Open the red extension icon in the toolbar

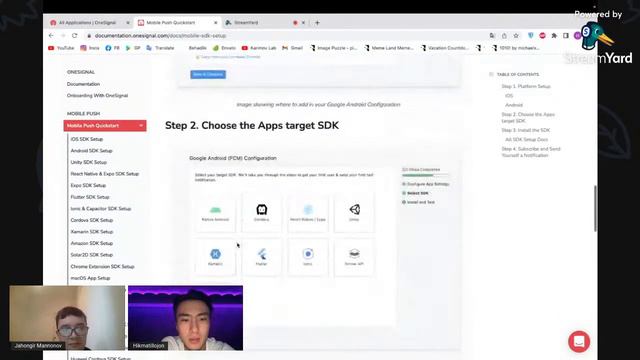542,36
